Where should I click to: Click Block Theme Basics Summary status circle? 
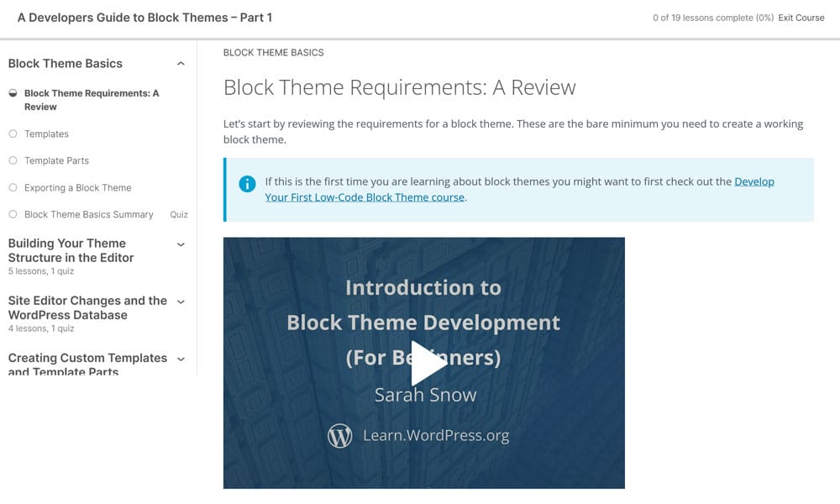coord(13,214)
